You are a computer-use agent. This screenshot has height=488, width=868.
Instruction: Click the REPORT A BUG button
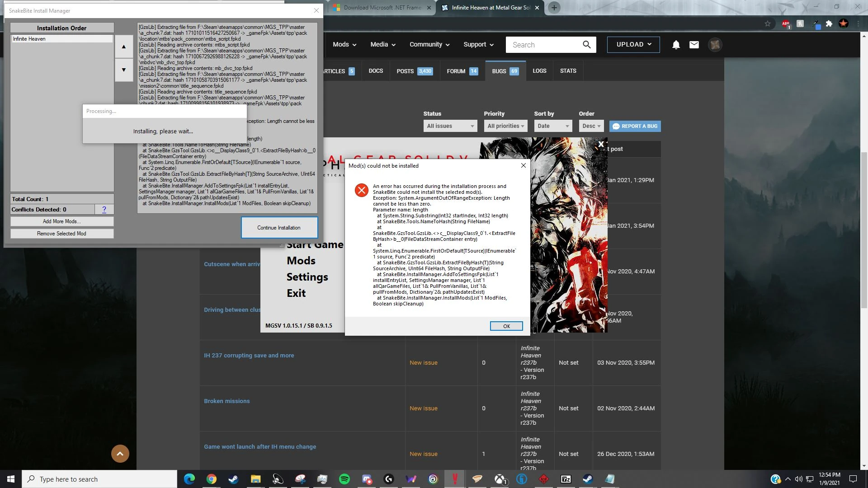click(635, 126)
